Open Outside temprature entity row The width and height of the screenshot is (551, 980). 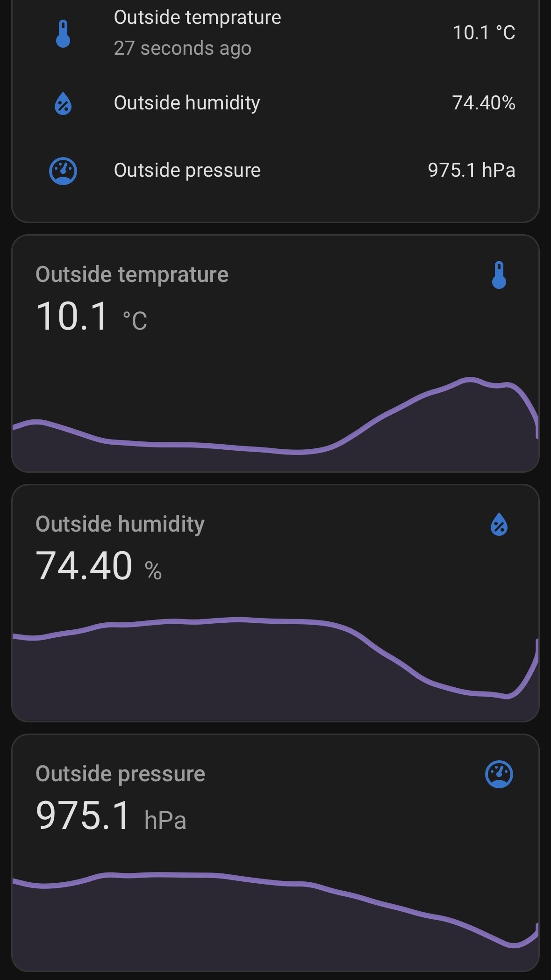click(197, 18)
